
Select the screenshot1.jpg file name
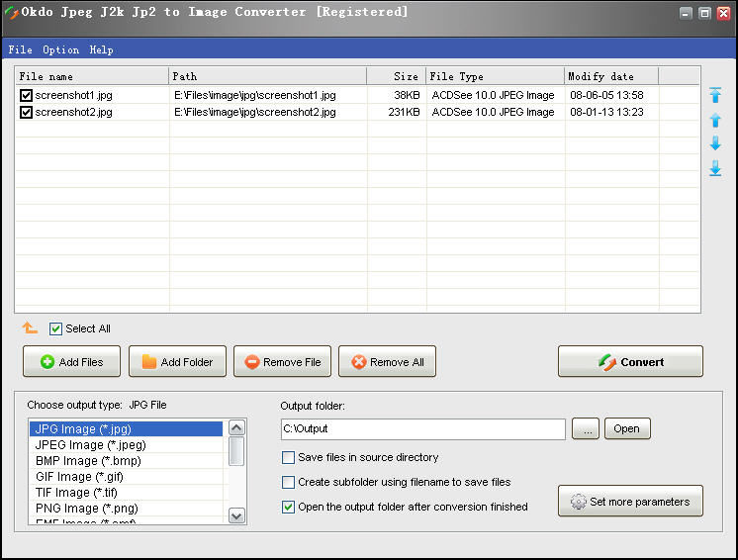[74, 96]
